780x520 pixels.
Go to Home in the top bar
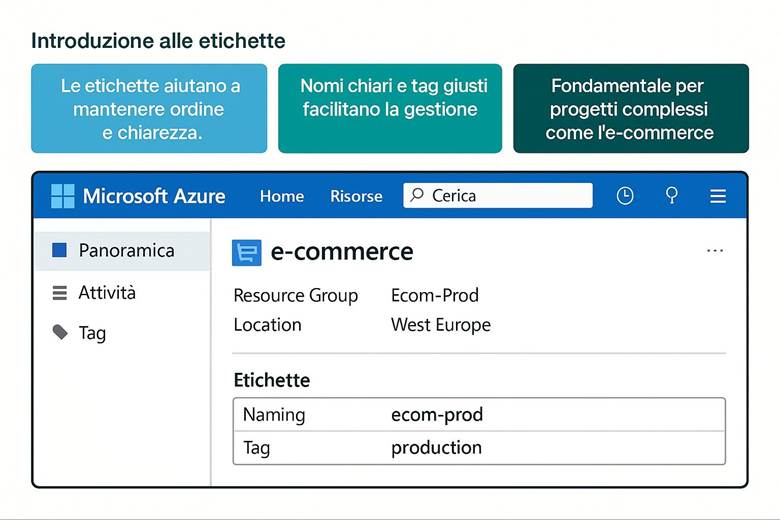click(282, 196)
